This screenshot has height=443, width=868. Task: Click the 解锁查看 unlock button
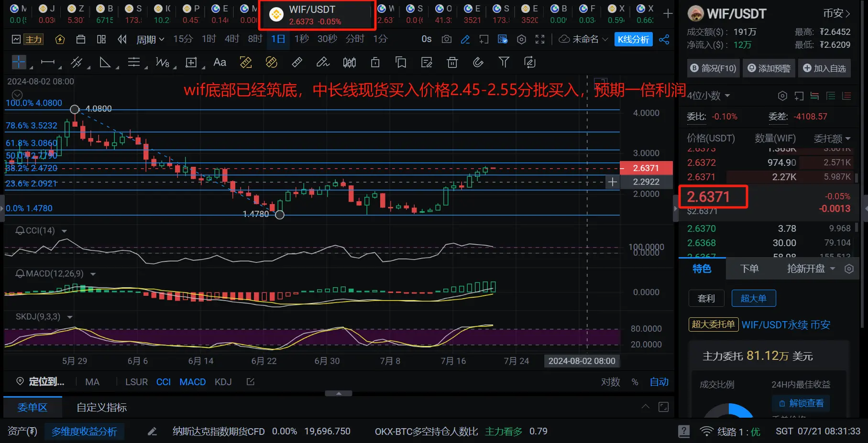(801, 403)
